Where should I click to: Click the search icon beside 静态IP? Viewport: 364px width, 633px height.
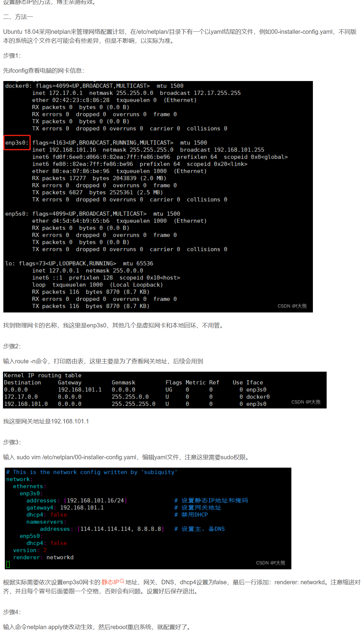(122, 582)
